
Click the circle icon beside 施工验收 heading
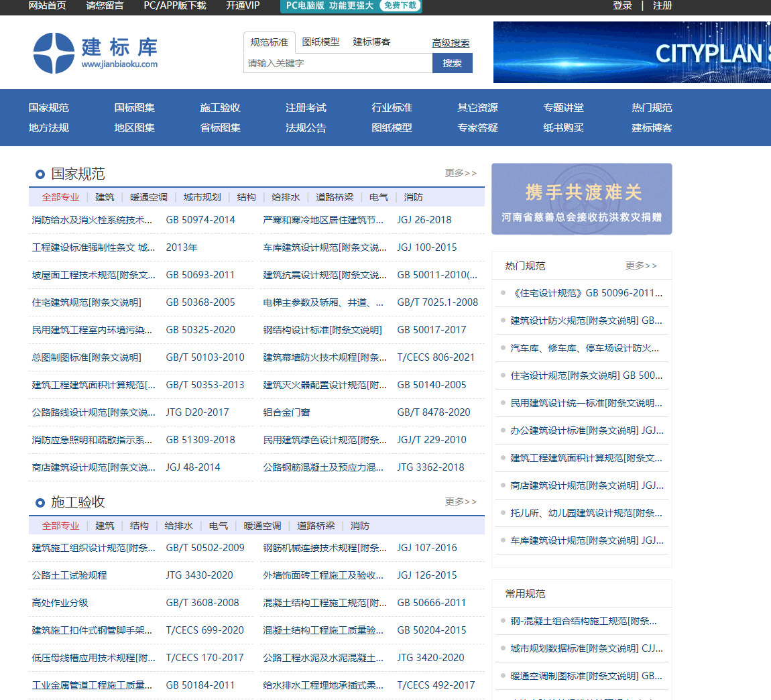coord(40,503)
